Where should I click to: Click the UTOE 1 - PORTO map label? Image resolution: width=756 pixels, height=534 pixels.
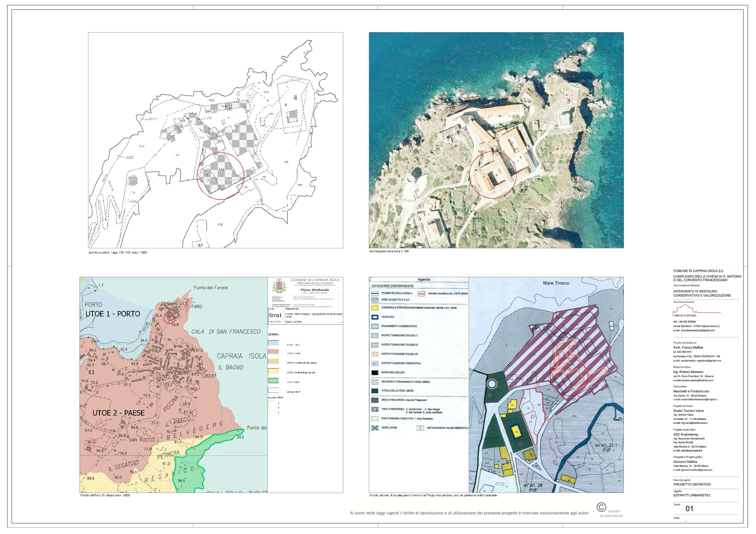point(113,314)
